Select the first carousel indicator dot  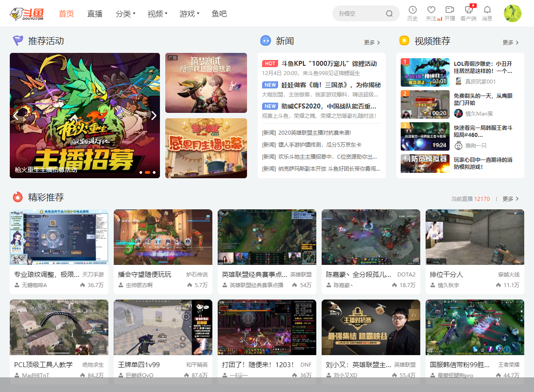[141, 172]
